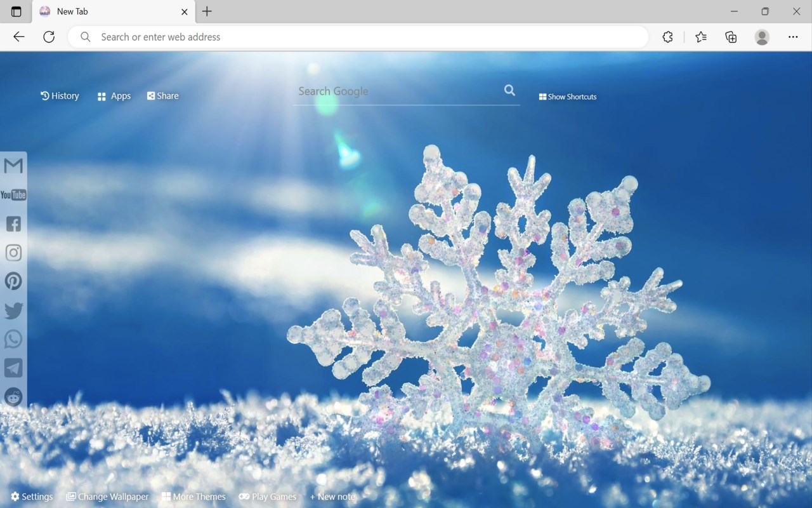The image size is (812, 508).
Task: Open the YouTube sidebar shortcut
Action: [x=13, y=195]
